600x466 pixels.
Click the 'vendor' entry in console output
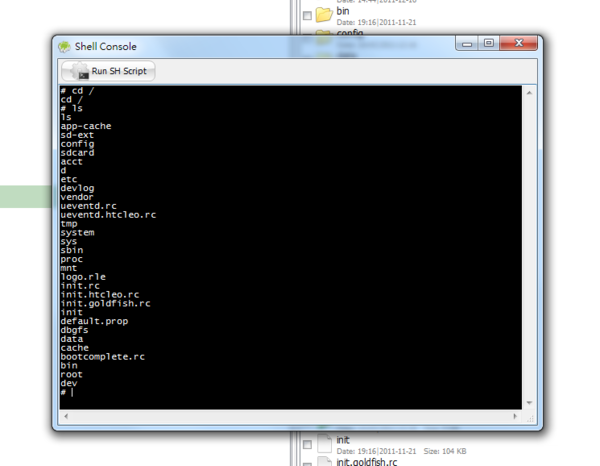(77, 197)
